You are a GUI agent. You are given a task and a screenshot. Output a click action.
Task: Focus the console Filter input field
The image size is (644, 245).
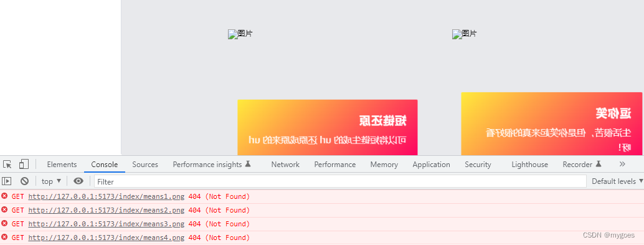tap(340, 181)
